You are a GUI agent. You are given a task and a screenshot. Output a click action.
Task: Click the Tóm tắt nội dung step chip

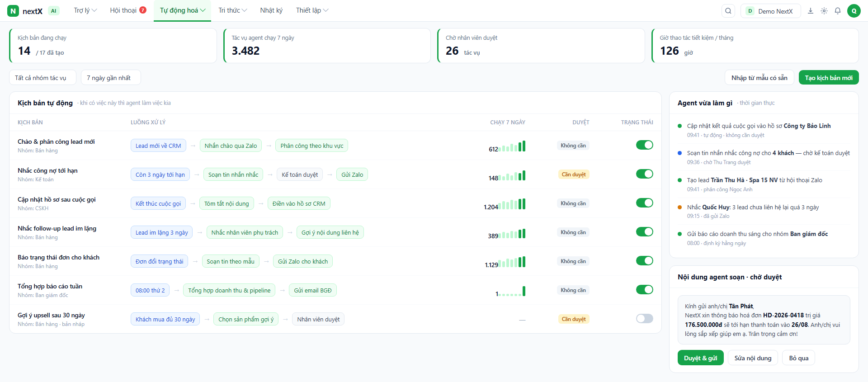226,203
